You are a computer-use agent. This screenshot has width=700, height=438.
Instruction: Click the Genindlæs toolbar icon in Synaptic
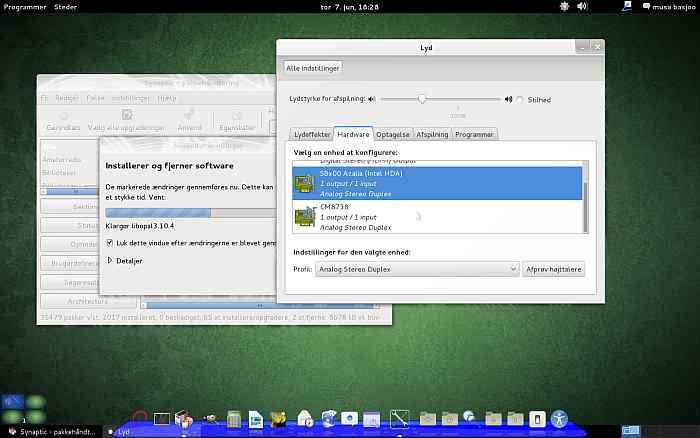(x=63, y=121)
